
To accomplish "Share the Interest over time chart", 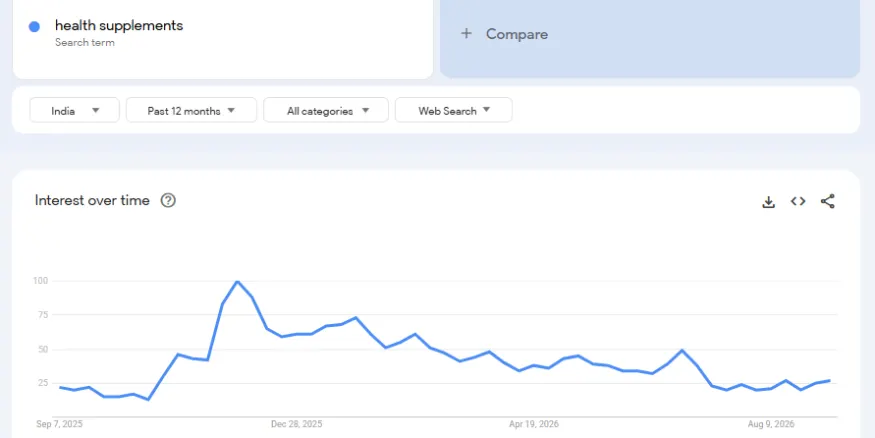I will (x=828, y=201).
